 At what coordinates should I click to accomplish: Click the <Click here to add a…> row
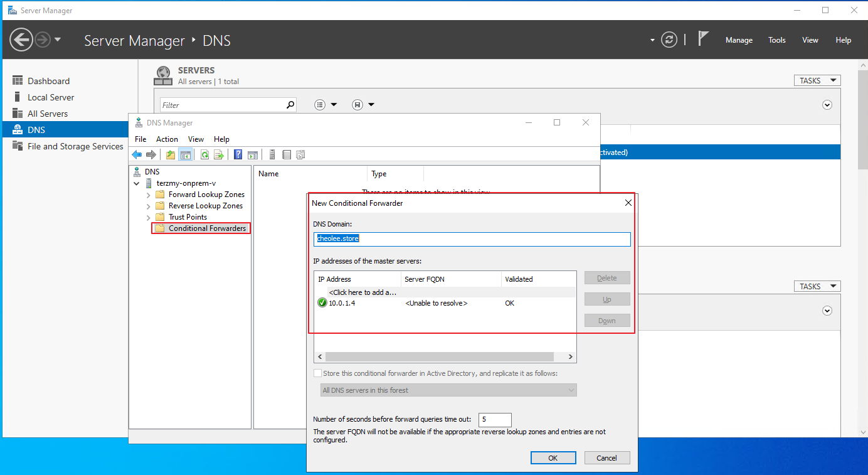click(x=445, y=292)
